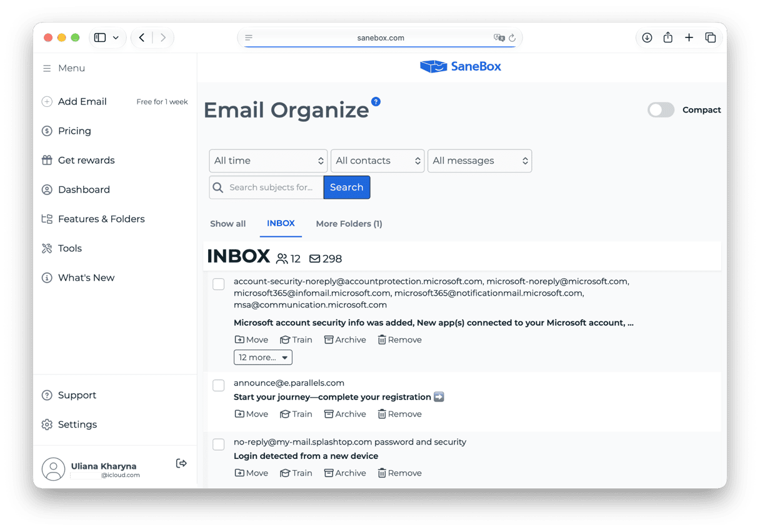Image resolution: width=760 pixels, height=532 pixels.
Task: Click the Features & Folders icon
Action: [x=47, y=219]
